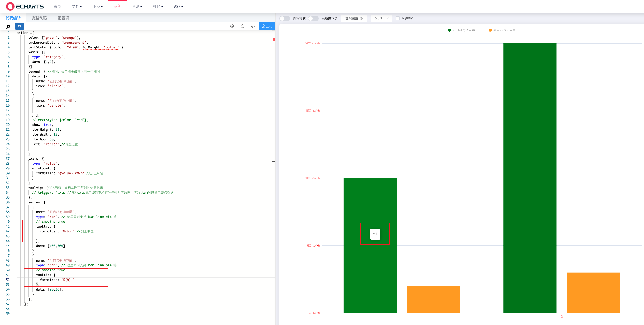The height and width of the screenshot is (325, 644).
Task: Expand the 下载 download menu
Action: (98, 6)
